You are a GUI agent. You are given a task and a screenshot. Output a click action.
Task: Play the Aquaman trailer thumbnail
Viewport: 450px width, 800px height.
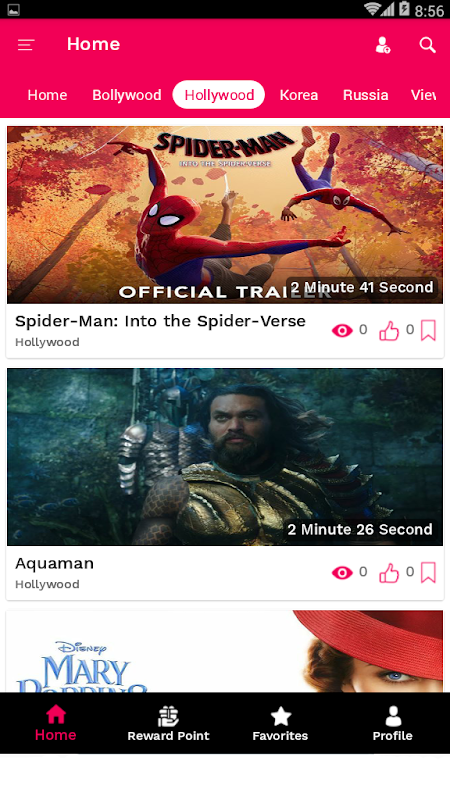225,457
